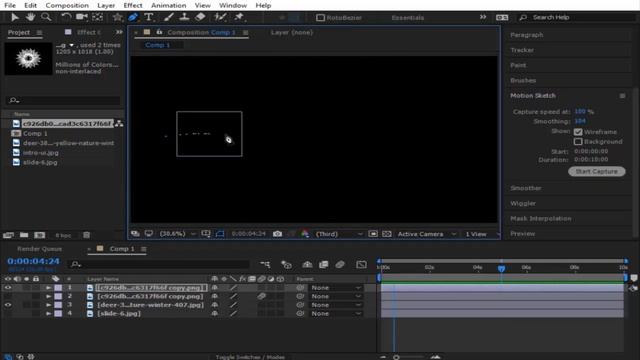Click the interpret footage icon in Project panel
The height and width of the screenshot is (360, 640).
tap(8, 235)
